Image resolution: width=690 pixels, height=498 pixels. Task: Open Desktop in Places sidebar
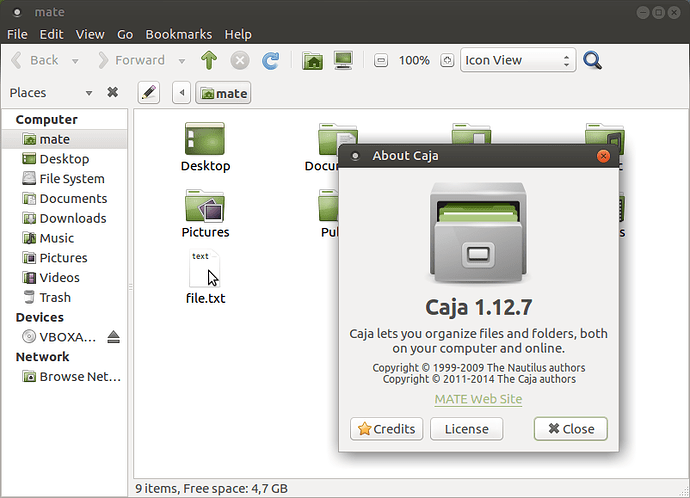point(64,159)
